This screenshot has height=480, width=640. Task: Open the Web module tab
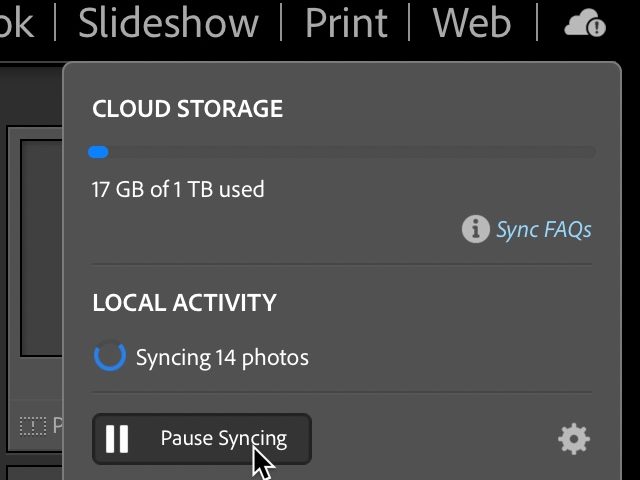[472, 22]
